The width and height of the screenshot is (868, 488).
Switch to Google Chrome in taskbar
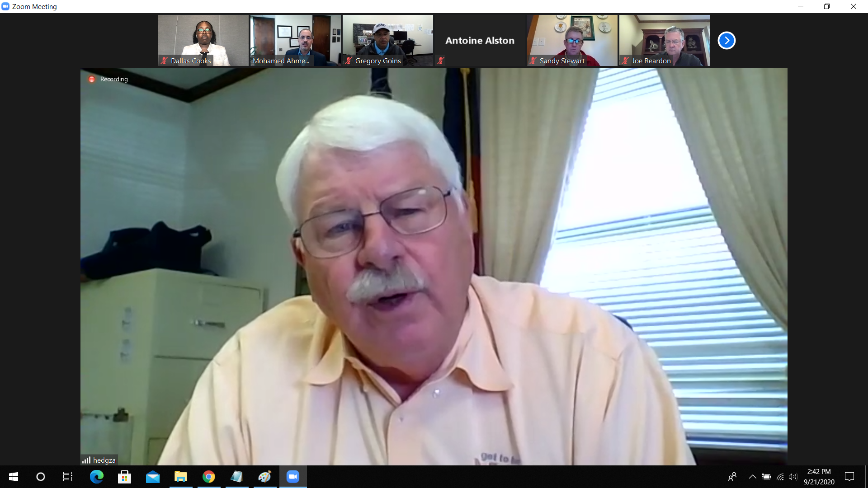click(x=209, y=477)
